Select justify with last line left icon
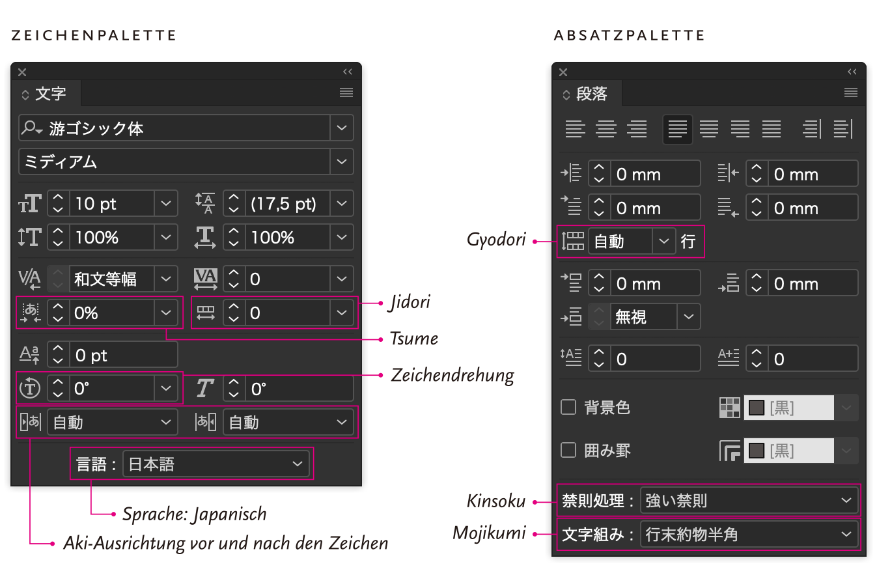Screen dimensions: 877x588 [677, 129]
